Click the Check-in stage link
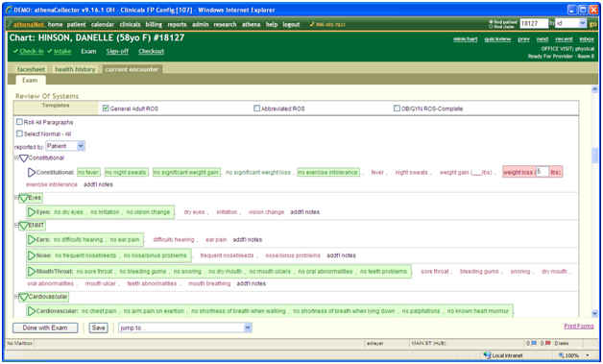This screenshot has width=603, height=364. click(32, 51)
